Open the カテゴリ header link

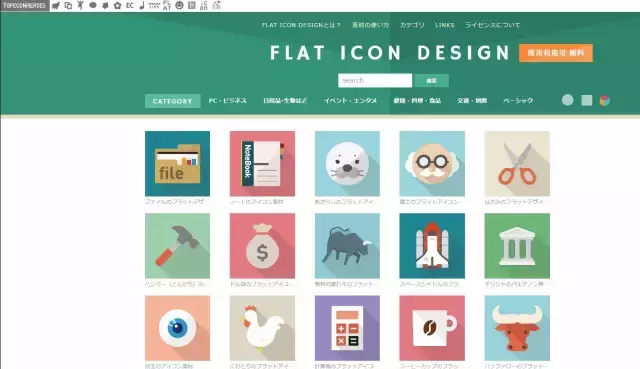click(412, 25)
